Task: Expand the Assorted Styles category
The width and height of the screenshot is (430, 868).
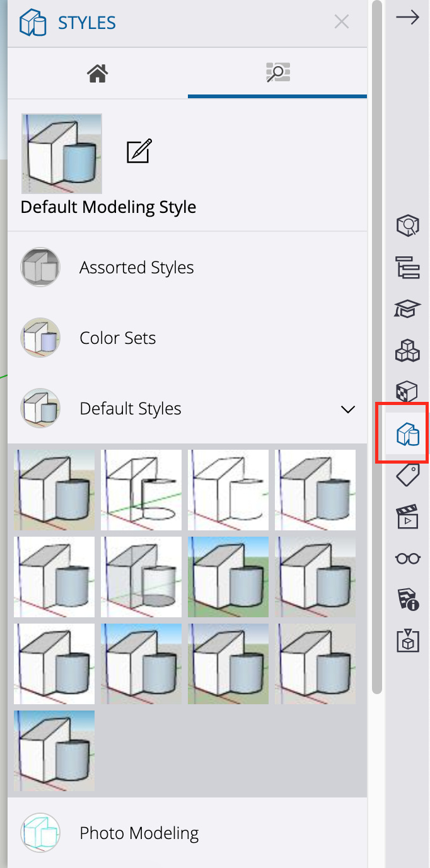Action: (x=136, y=268)
